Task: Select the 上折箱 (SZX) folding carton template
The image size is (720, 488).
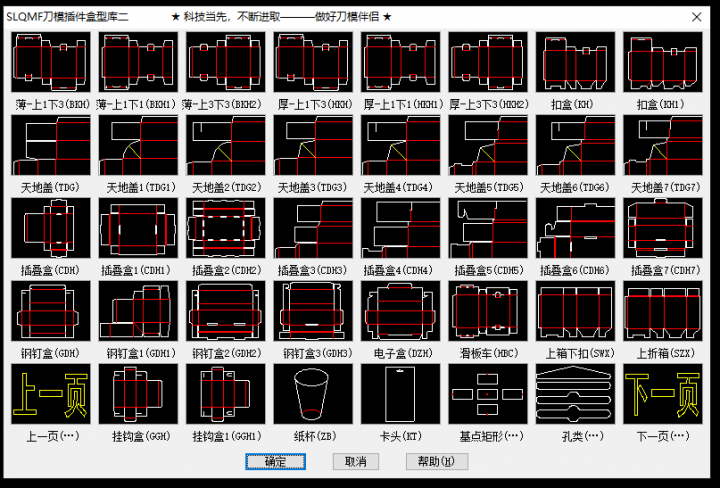Action: coord(663,311)
